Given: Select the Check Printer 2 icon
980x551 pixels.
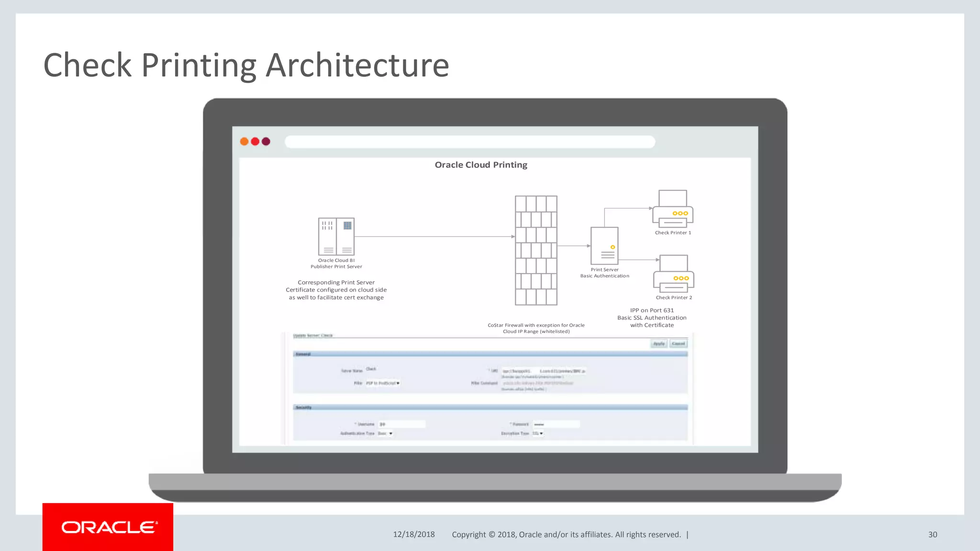Looking at the screenshot, I should [x=674, y=274].
